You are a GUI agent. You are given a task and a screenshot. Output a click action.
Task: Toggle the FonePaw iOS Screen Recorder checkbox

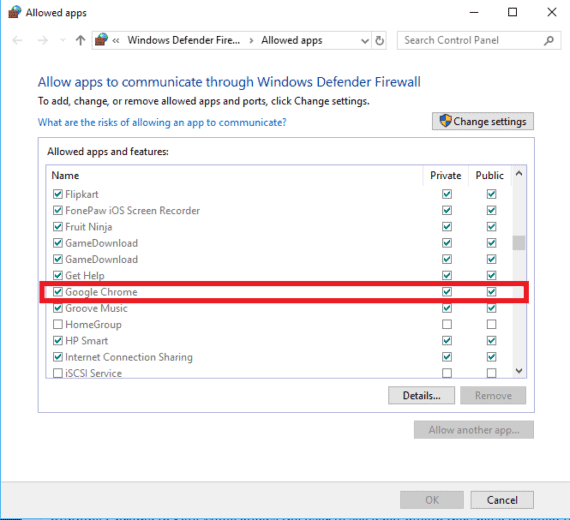point(57,210)
